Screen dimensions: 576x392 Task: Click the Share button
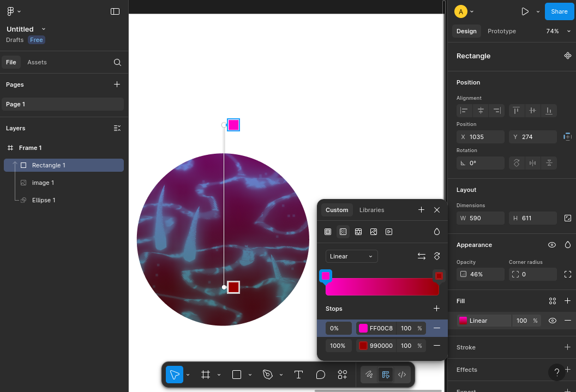[559, 11]
